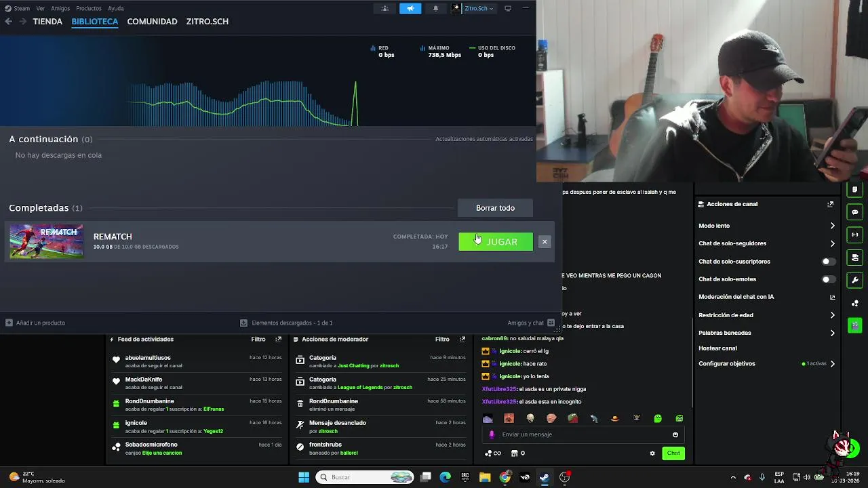Click the channel actions icon in right sidebar
This screenshot has width=868, height=488.
coord(854,258)
